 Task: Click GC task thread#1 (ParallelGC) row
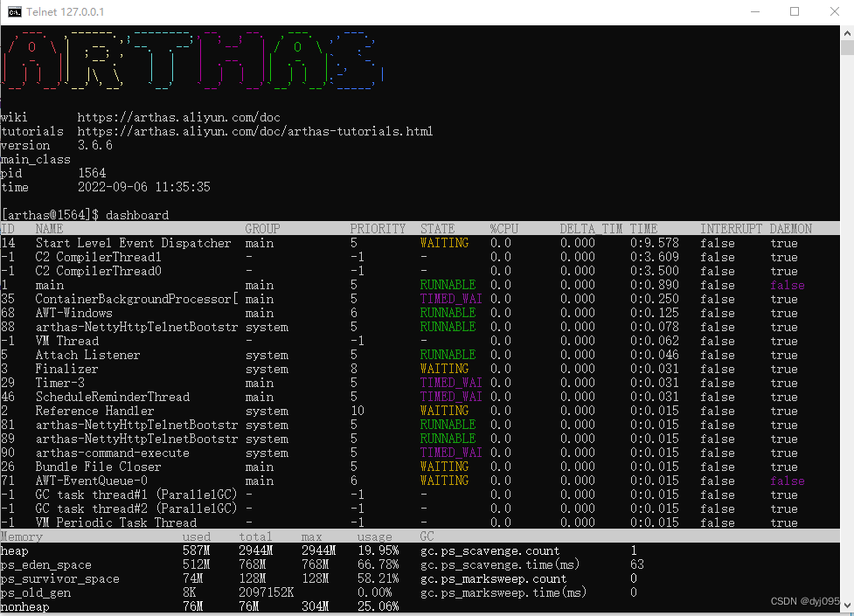click(x=136, y=495)
